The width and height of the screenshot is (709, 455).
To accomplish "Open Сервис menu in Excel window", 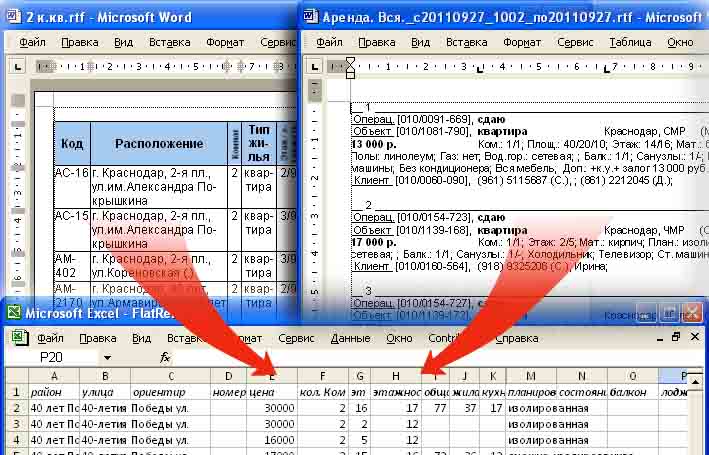I will 296,338.
